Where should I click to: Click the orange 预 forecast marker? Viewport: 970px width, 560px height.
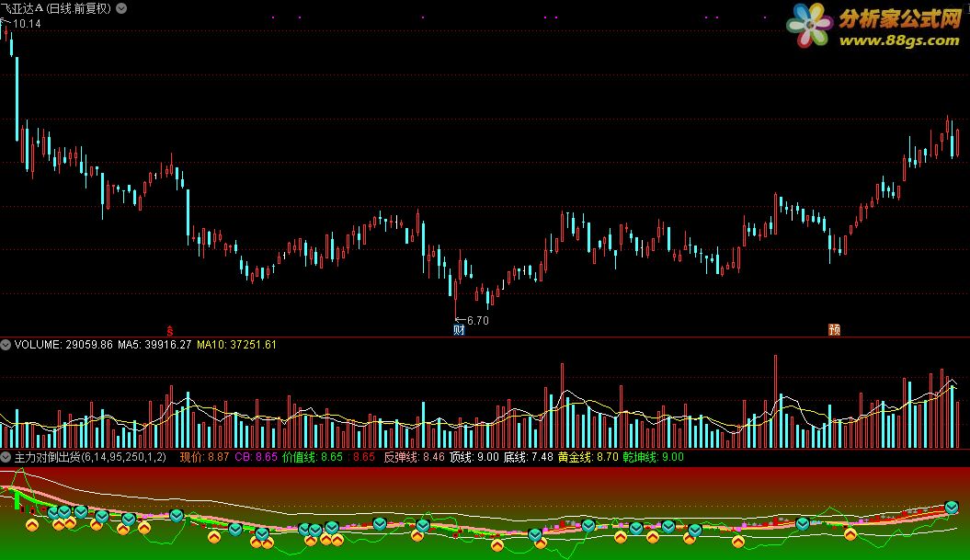[x=834, y=330]
